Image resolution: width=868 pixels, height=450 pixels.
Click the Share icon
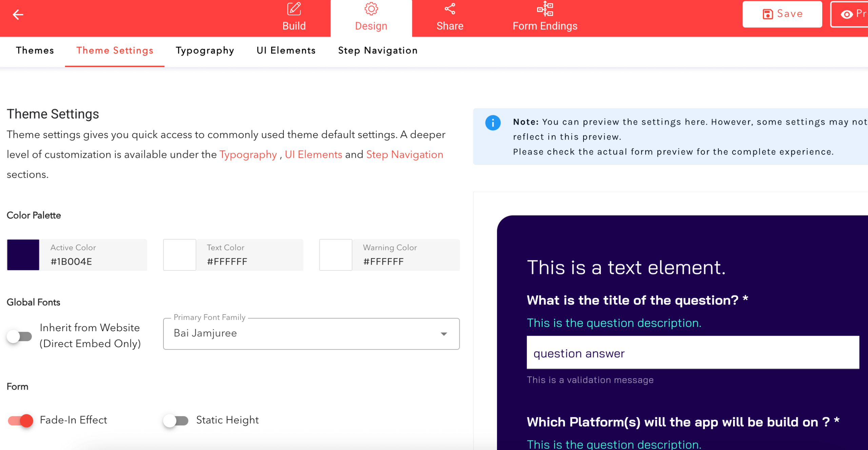click(x=450, y=9)
